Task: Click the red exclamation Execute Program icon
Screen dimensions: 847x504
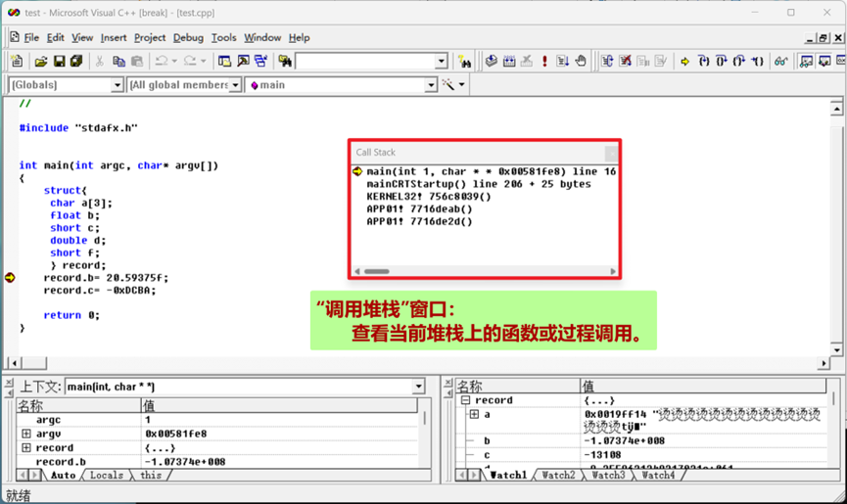Action: tap(544, 61)
